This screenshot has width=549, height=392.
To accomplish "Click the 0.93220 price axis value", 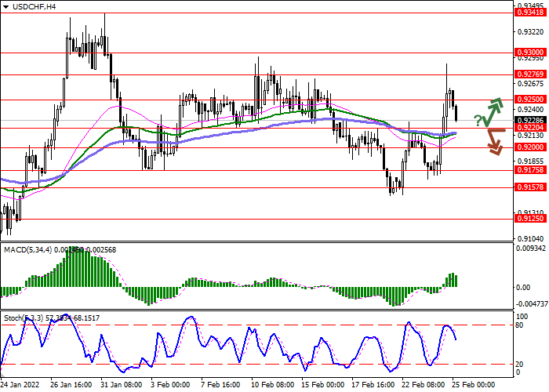I will [531, 32].
